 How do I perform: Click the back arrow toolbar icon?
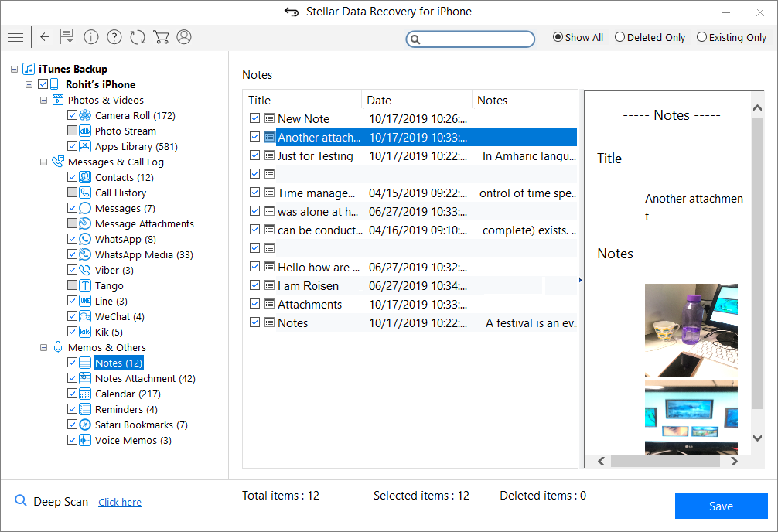point(45,36)
